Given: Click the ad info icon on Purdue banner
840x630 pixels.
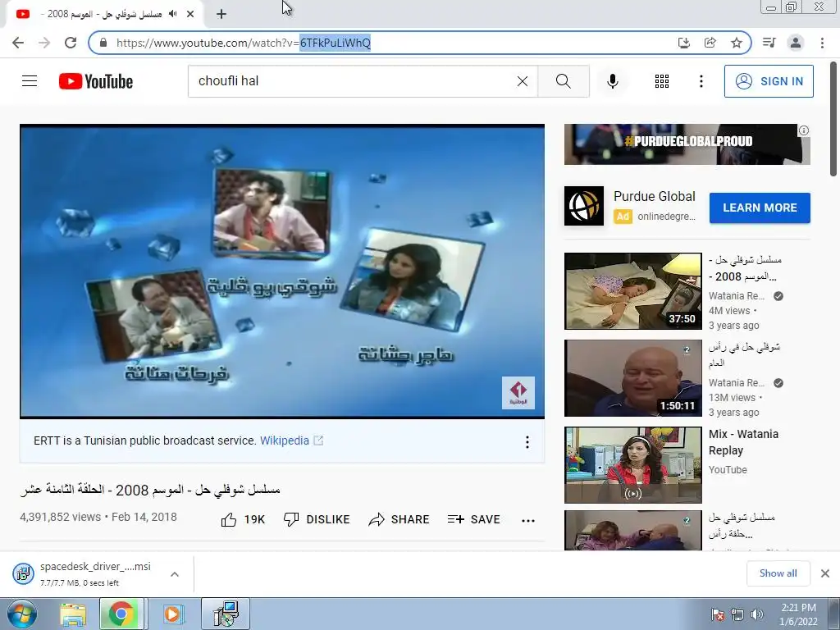Looking at the screenshot, I should click(x=804, y=130).
